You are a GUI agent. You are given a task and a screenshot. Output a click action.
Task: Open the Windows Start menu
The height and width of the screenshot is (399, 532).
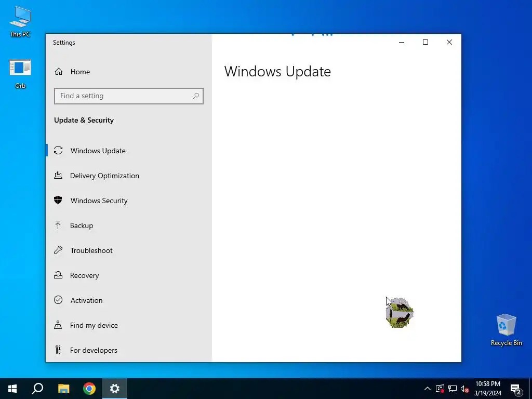click(12, 389)
